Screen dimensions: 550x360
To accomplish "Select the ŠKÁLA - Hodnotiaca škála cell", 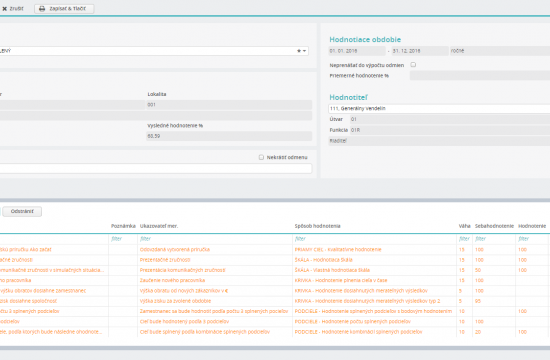I will 374,260.
